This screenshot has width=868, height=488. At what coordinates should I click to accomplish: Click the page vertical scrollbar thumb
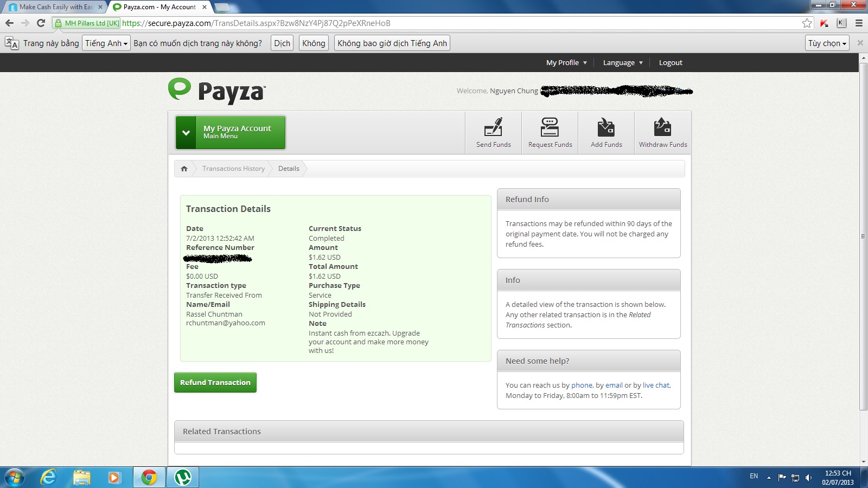click(x=863, y=236)
